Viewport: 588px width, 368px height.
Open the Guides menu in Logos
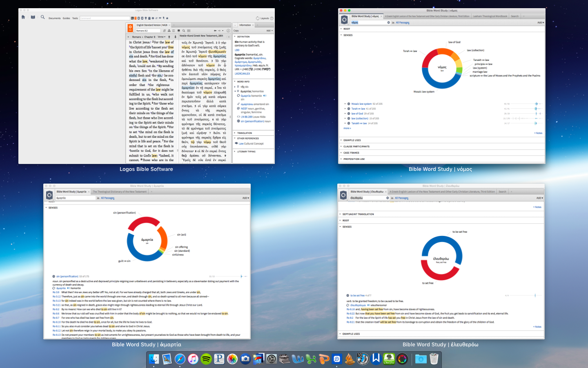tap(66, 18)
